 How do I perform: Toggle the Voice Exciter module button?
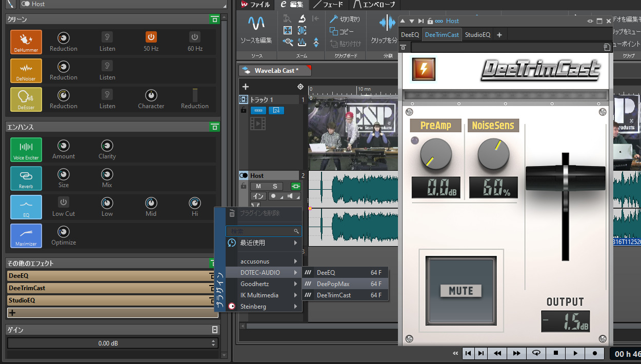[x=26, y=150]
